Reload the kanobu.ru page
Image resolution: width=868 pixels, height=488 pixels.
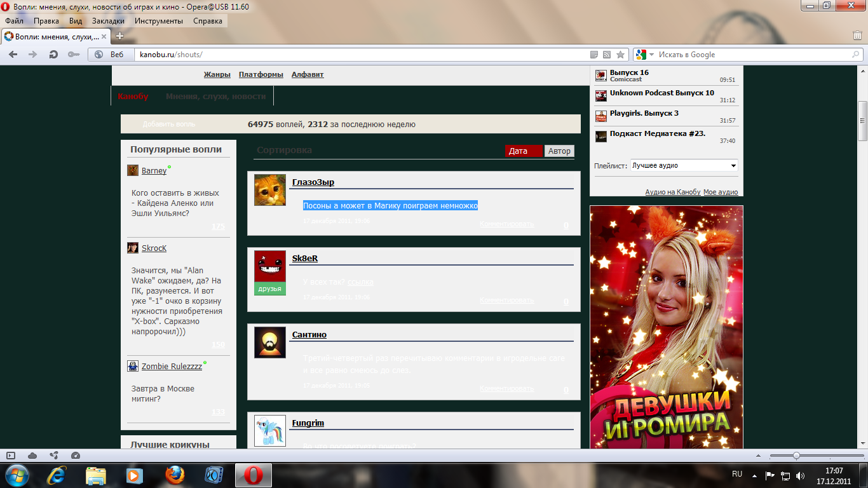click(53, 55)
